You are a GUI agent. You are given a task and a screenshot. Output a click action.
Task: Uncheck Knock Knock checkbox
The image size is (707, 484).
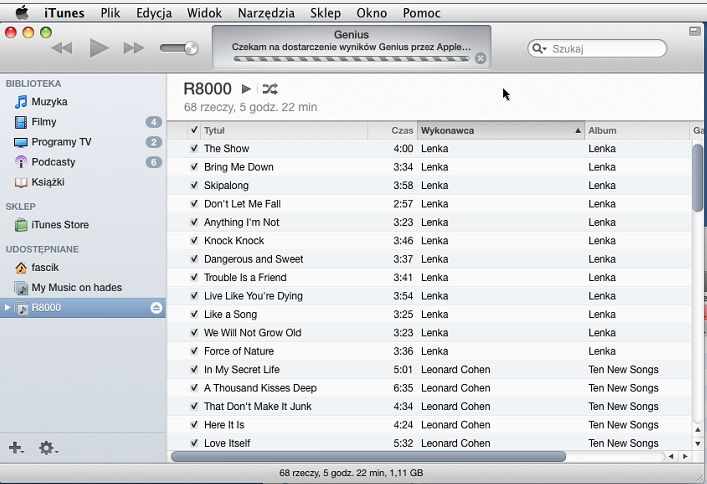pyautogui.click(x=194, y=240)
